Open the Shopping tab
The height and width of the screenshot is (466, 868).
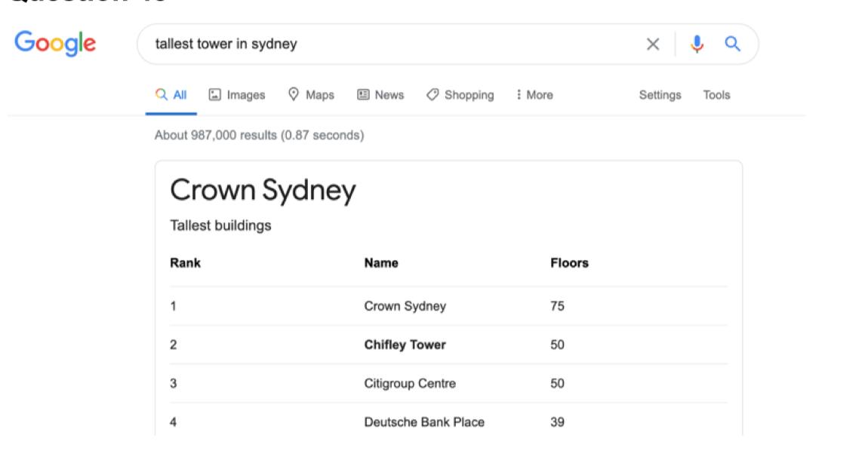460,95
